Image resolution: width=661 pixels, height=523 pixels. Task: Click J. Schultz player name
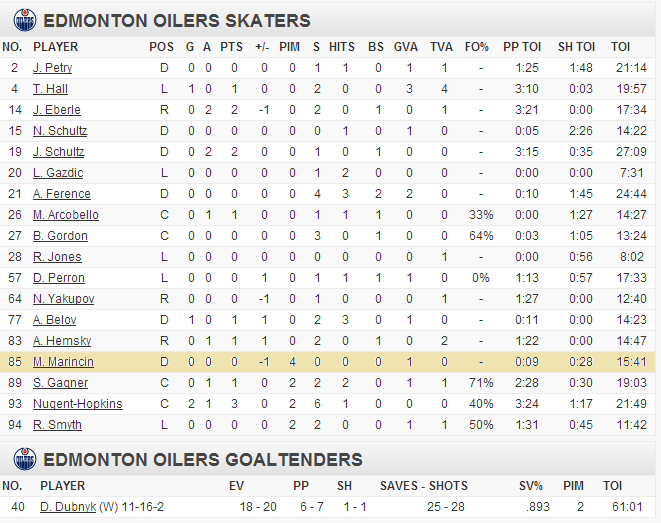pos(59,152)
